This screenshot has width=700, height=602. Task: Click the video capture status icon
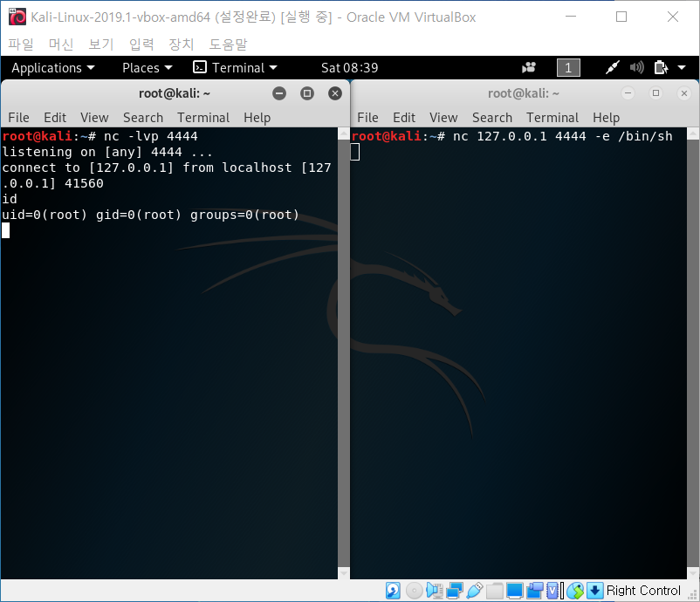click(x=535, y=591)
